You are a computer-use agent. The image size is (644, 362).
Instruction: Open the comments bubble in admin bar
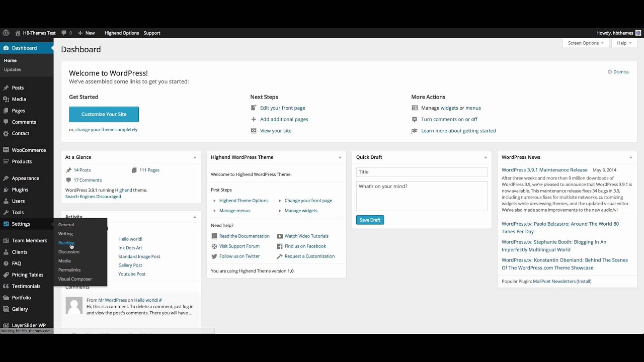point(64,33)
